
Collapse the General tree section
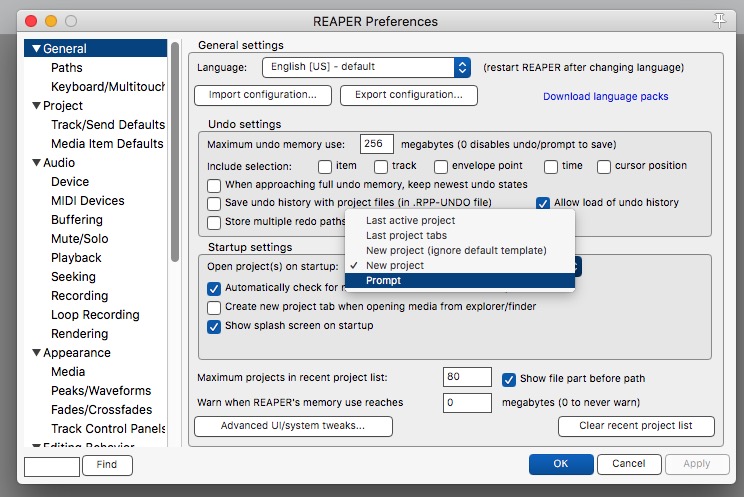(36, 48)
